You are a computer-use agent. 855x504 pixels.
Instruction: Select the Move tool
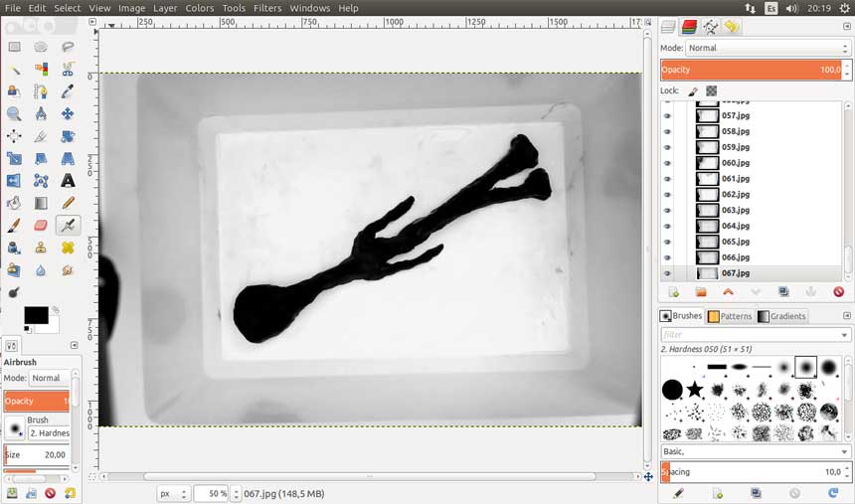[x=68, y=114]
